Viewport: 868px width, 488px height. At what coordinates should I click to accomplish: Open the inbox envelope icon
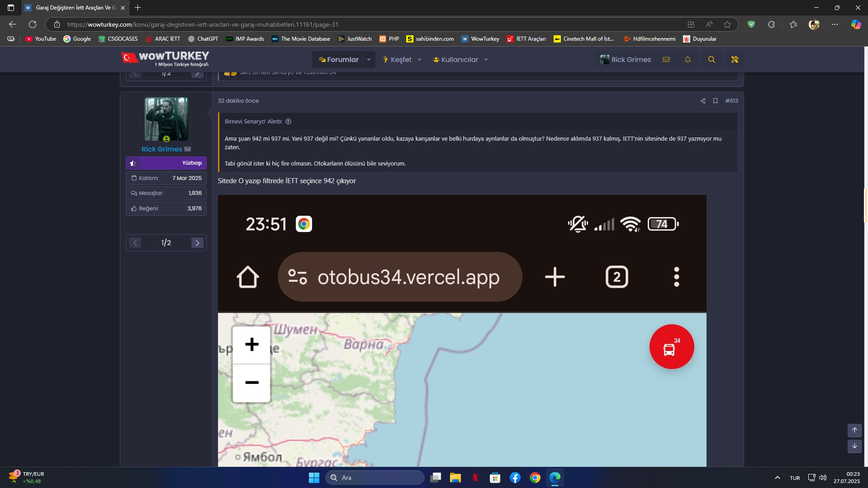click(x=666, y=60)
